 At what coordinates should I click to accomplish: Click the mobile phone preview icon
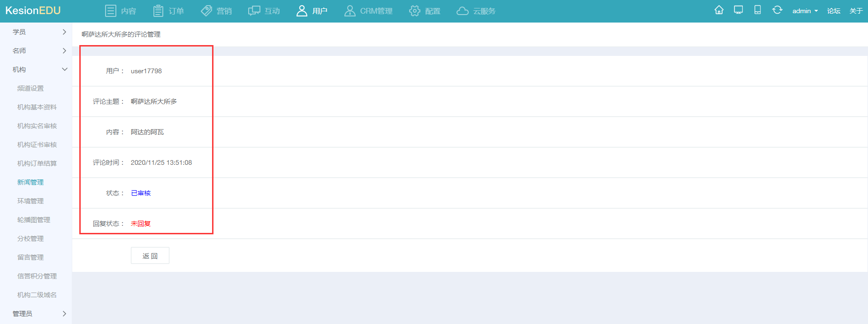(757, 10)
